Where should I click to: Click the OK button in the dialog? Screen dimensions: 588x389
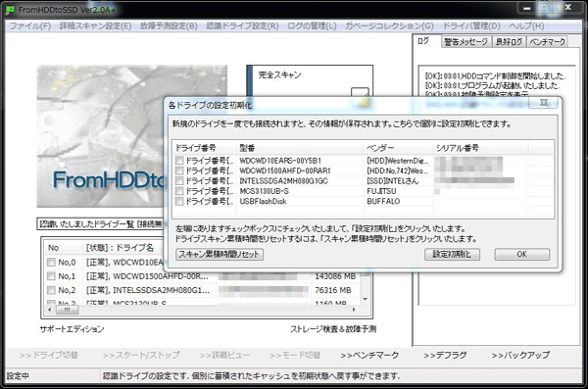pos(522,254)
